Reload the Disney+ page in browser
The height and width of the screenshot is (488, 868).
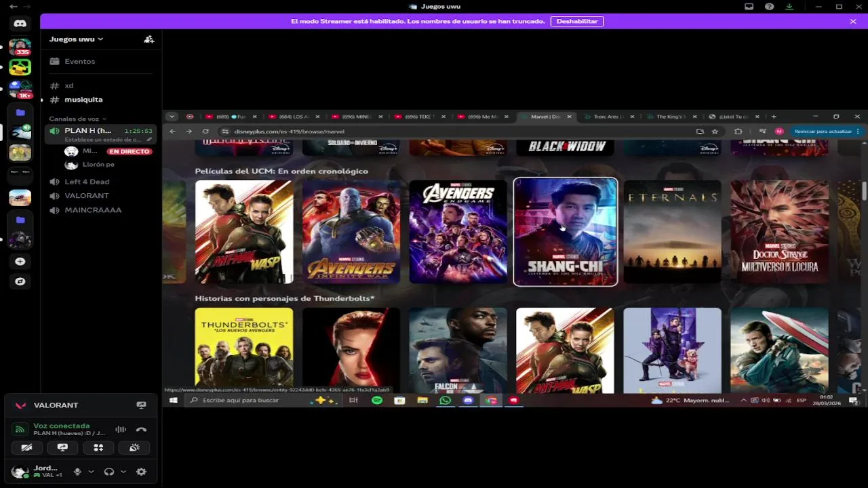click(x=205, y=131)
